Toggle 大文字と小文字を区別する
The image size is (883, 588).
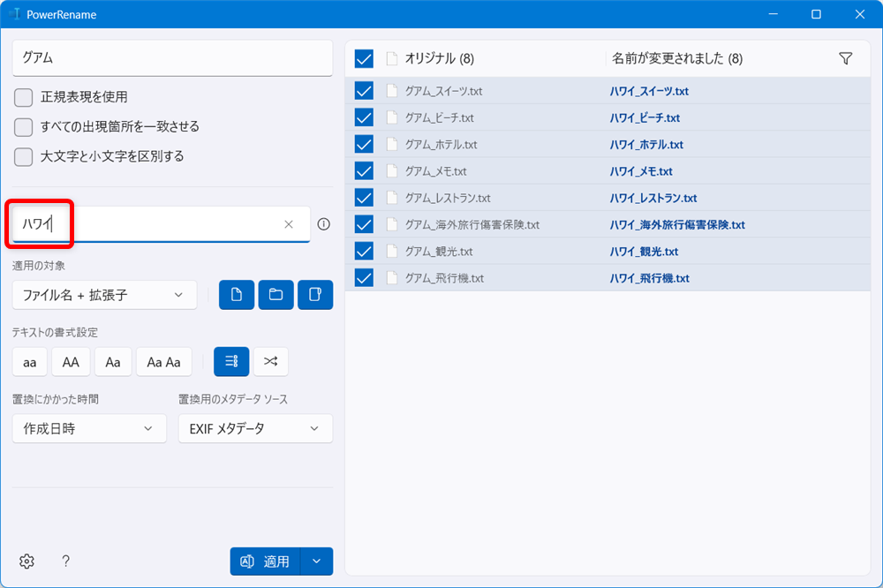[x=22, y=155]
